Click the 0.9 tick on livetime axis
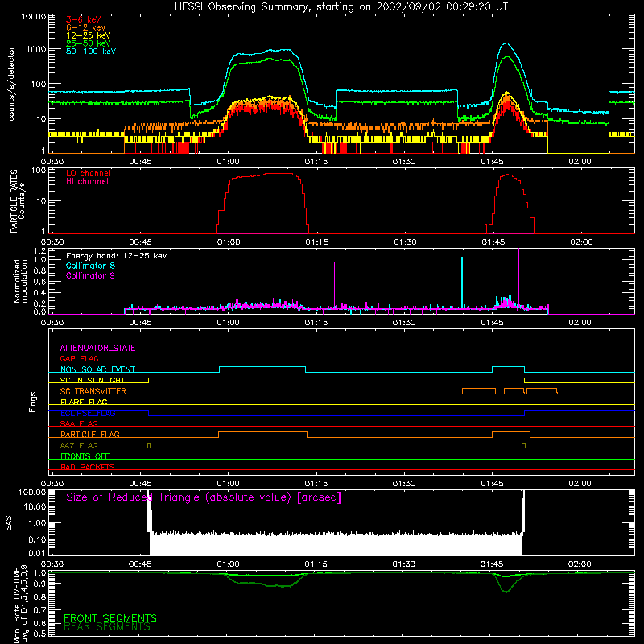 [x=39, y=584]
